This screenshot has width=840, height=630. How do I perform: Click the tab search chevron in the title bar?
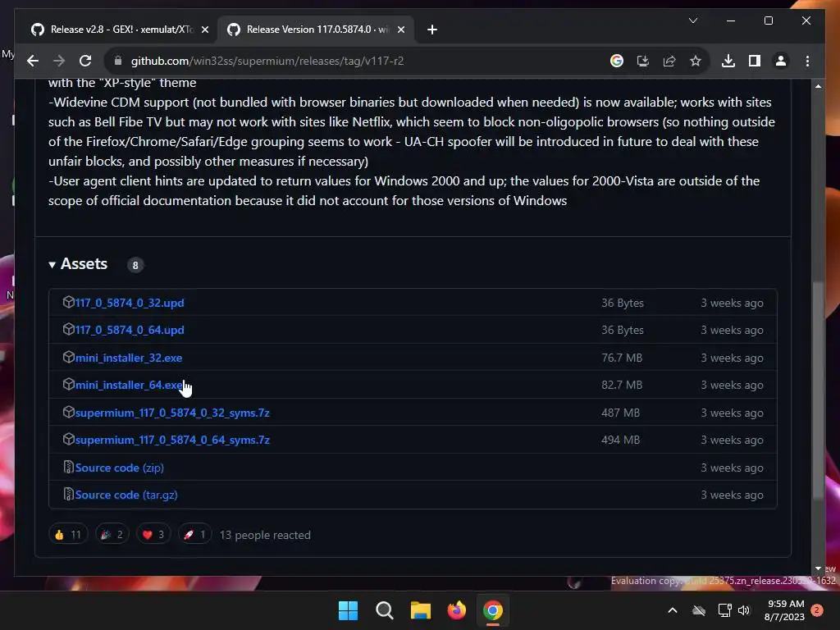tap(692, 21)
